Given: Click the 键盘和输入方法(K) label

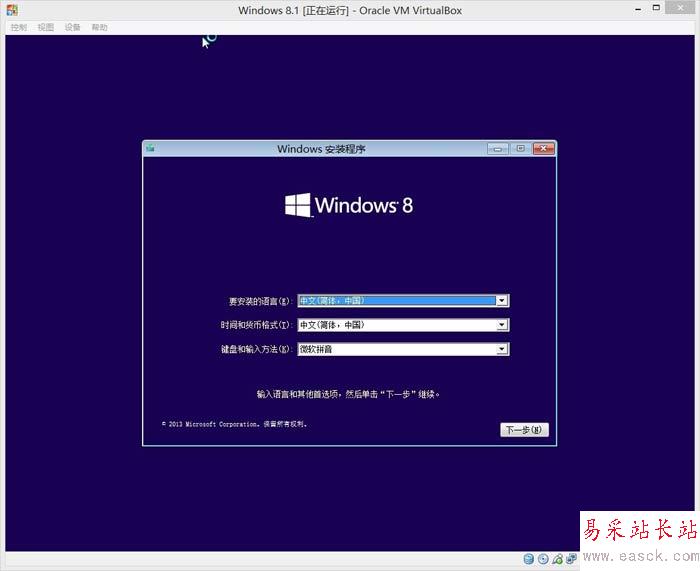Looking at the screenshot, I should click(x=257, y=349).
